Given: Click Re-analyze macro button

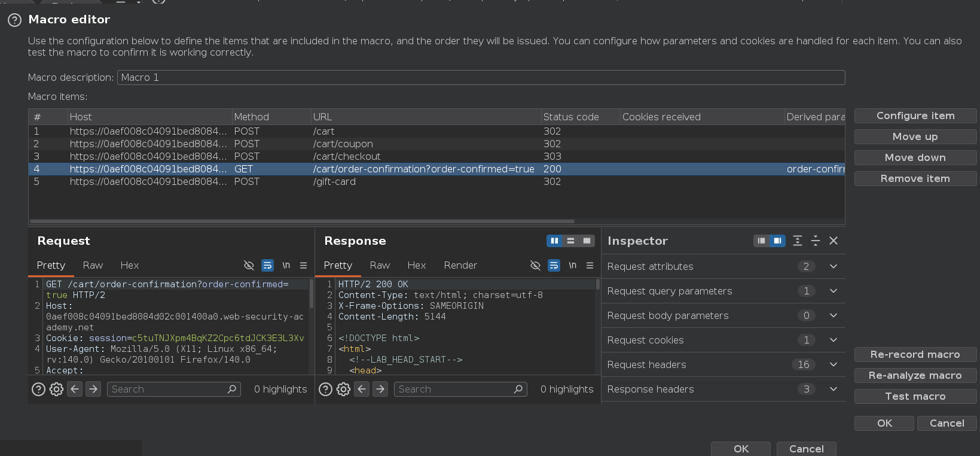Looking at the screenshot, I should [x=915, y=375].
